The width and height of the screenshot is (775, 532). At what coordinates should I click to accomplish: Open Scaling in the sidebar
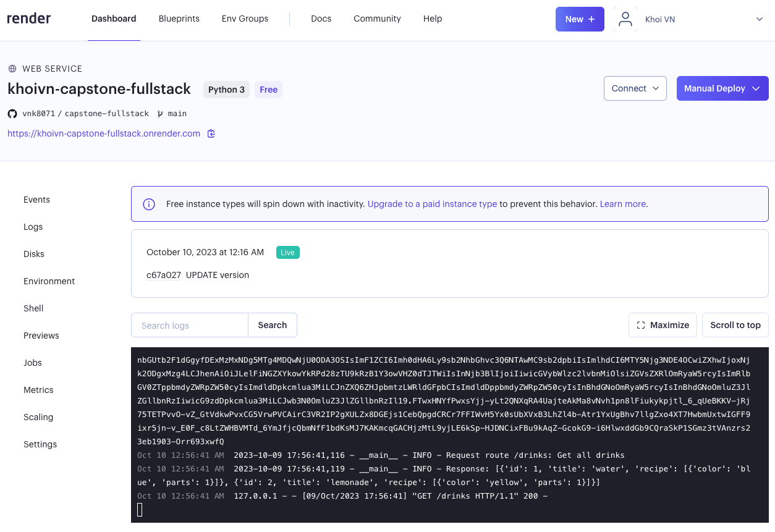tap(38, 417)
